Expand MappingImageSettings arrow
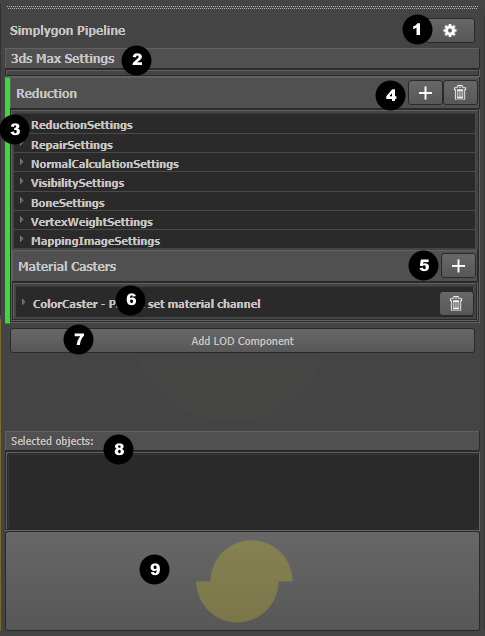 [x=21, y=239]
